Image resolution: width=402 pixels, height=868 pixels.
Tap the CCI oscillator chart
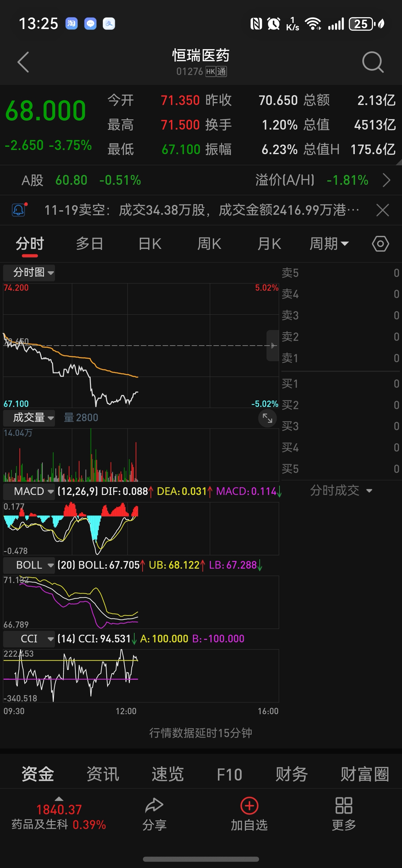[141, 676]
